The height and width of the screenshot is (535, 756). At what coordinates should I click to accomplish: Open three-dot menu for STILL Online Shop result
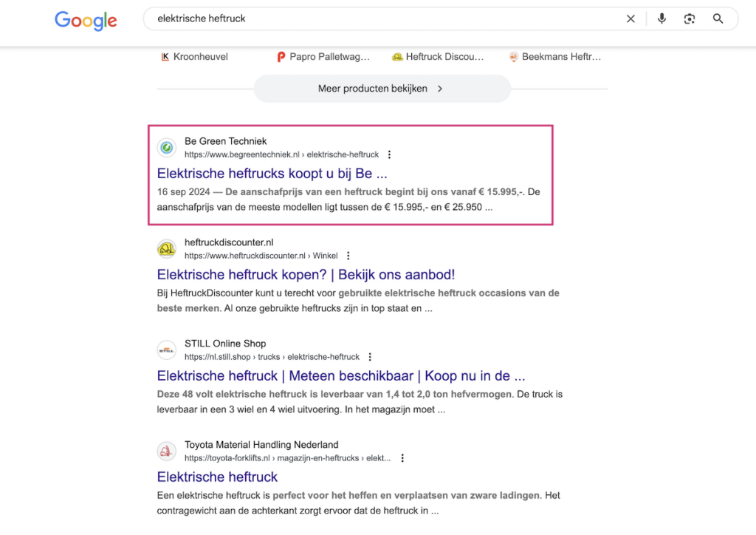[x=371, y=358]
